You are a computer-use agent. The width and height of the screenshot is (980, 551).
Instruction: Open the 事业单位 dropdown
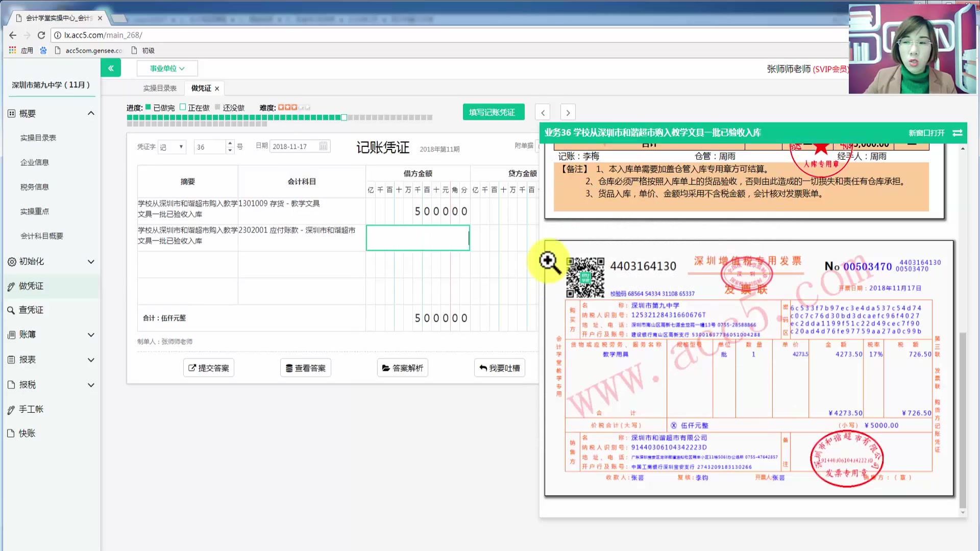pos(167,68)
